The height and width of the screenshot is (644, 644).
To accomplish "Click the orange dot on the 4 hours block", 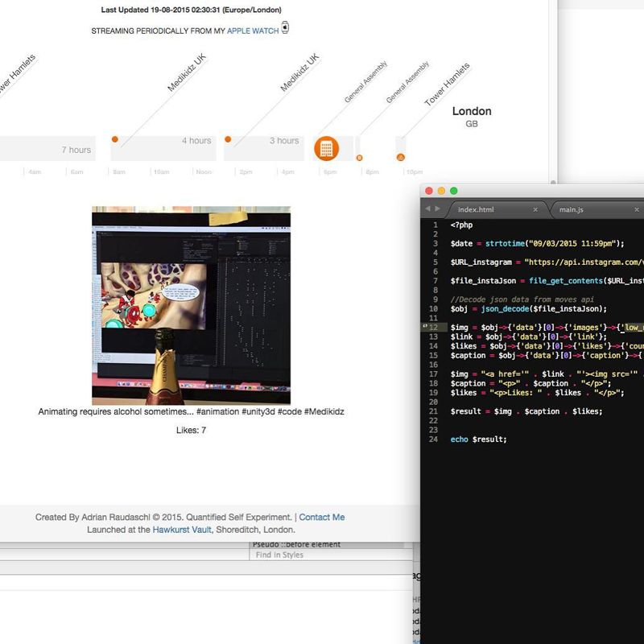I will coord(115,139).
